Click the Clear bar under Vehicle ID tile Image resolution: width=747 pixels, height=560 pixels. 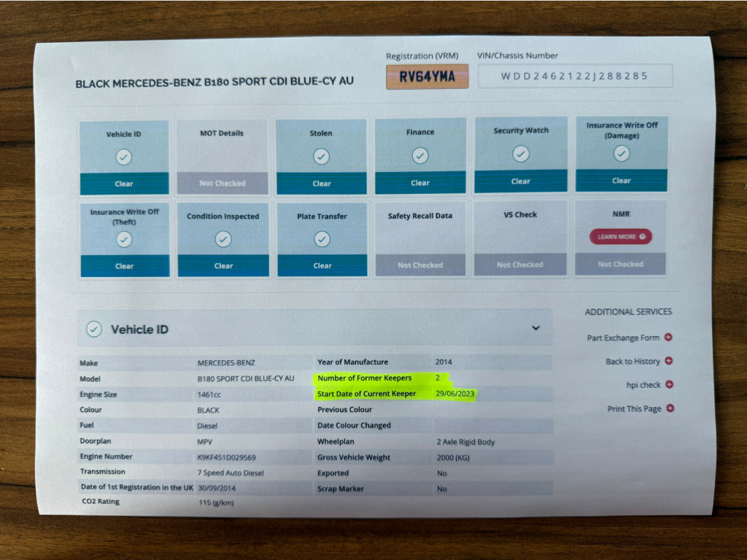point(124,184)
